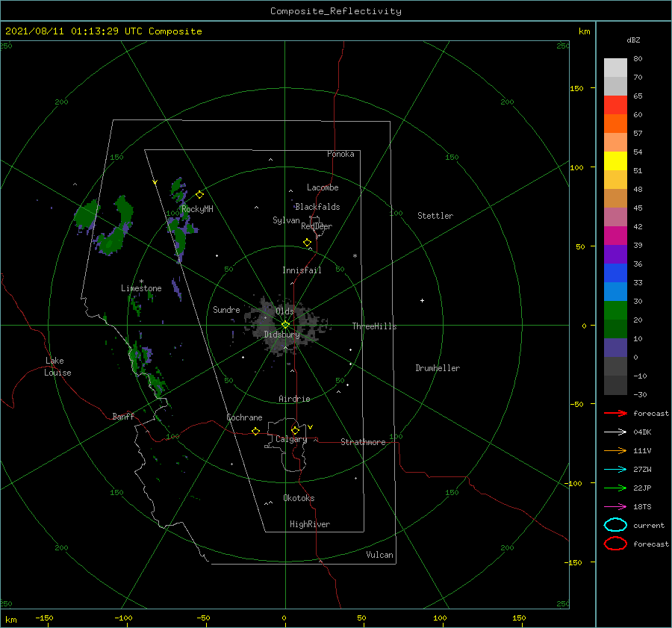Click the yellow diamond marker above Calgary label

tap(295, 430)
